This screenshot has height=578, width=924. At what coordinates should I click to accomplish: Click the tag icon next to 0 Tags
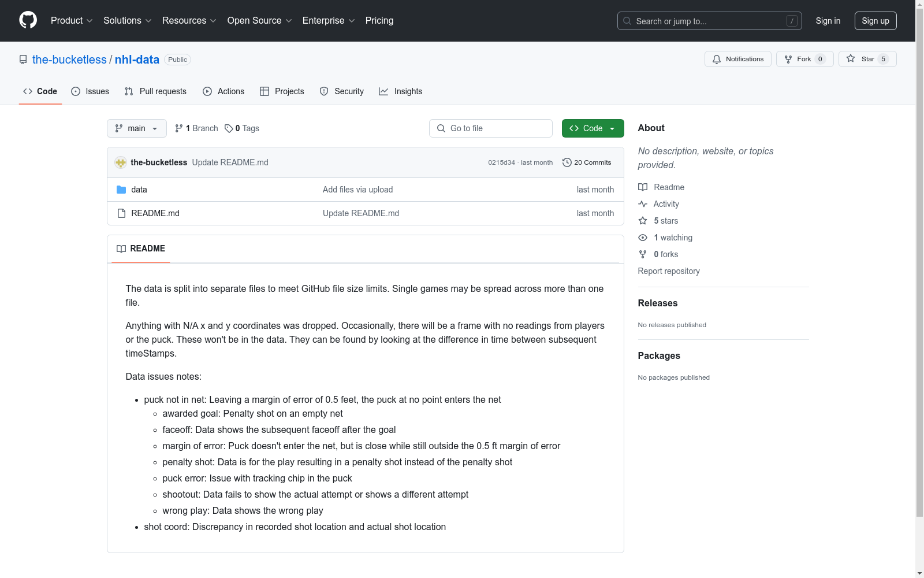(x=229, y=128)
